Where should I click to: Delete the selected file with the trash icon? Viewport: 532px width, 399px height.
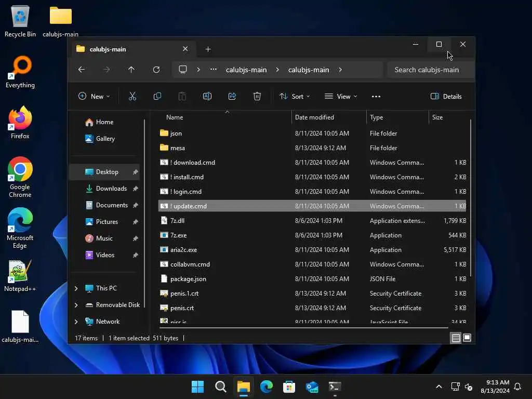pyautogui.click(x=257, y=96)
